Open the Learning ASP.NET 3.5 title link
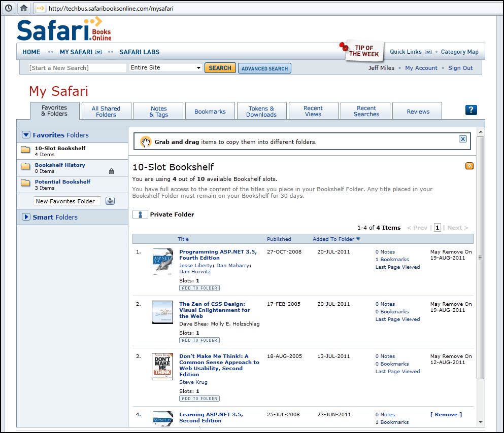The width and height of the screenshot is (504, 433). 211,418
